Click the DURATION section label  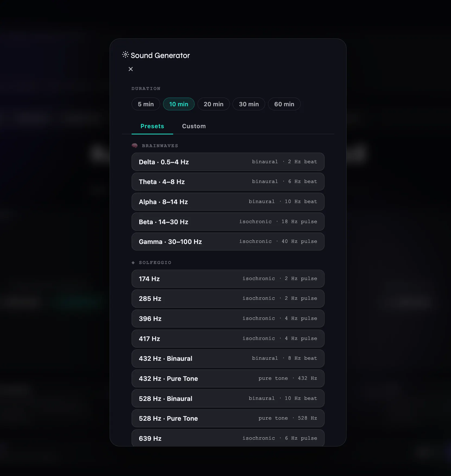pyautogui.click(x=146, y=89)
